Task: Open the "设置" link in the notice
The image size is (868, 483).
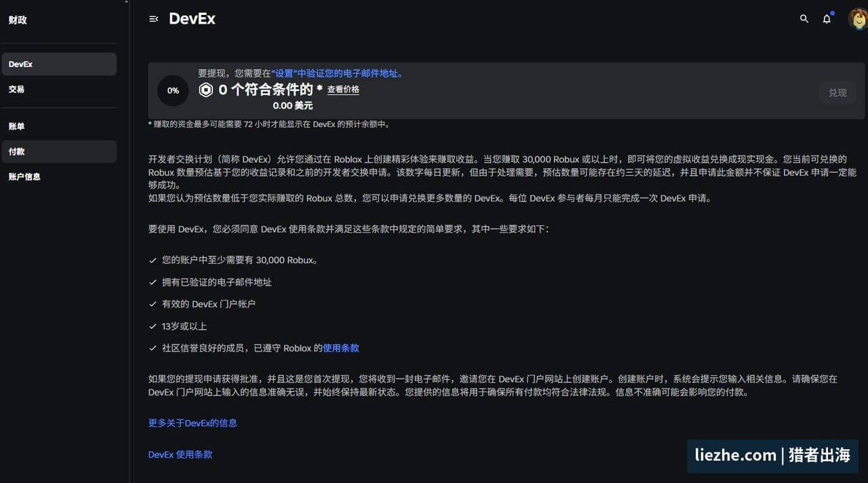Action: click(x=286, y=73)
